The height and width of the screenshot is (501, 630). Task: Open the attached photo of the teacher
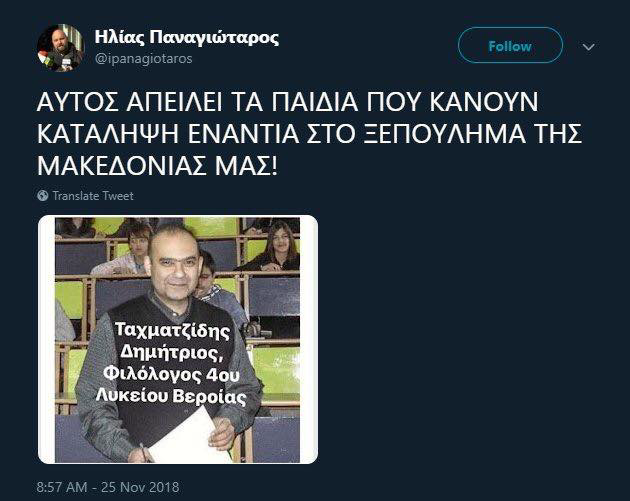(x=178, y=339)
